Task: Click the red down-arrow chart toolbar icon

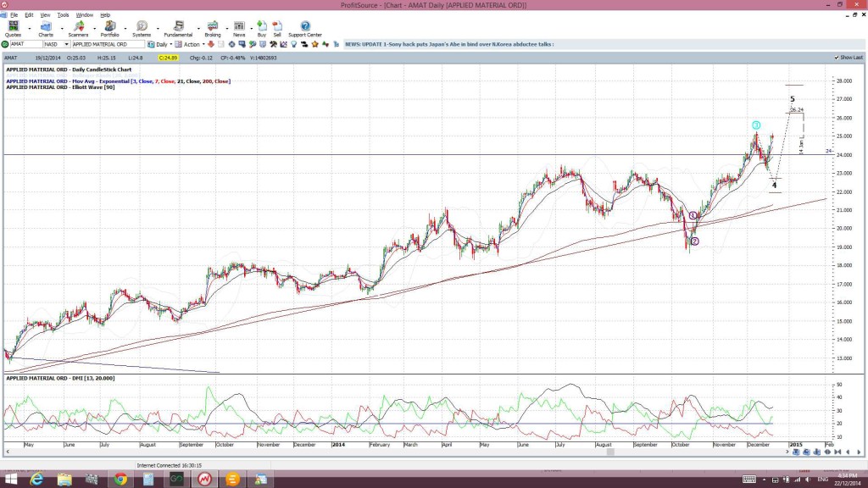Action: (x=211, y=44)
